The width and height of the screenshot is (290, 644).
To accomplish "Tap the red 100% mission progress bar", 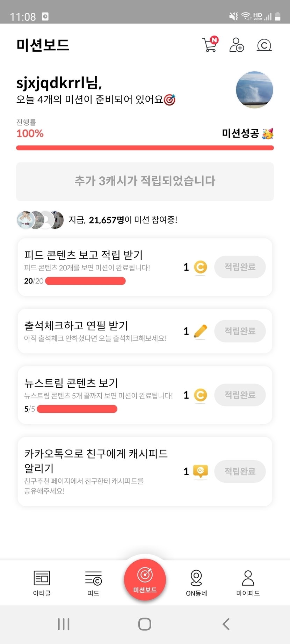I will click(145, 148).
